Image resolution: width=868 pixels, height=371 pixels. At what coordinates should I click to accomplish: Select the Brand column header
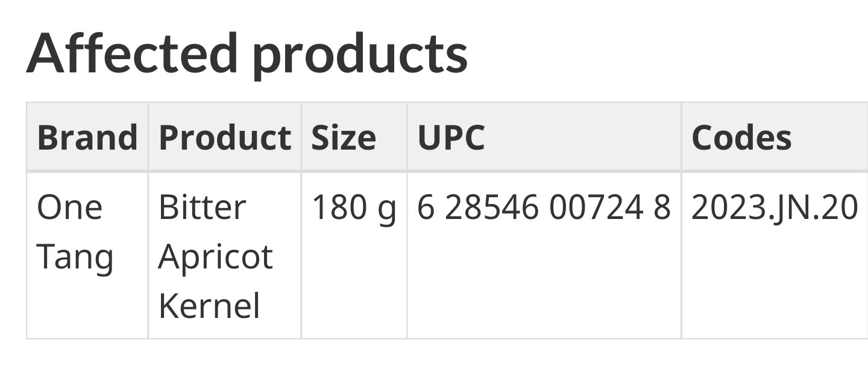tap(87, 138)
